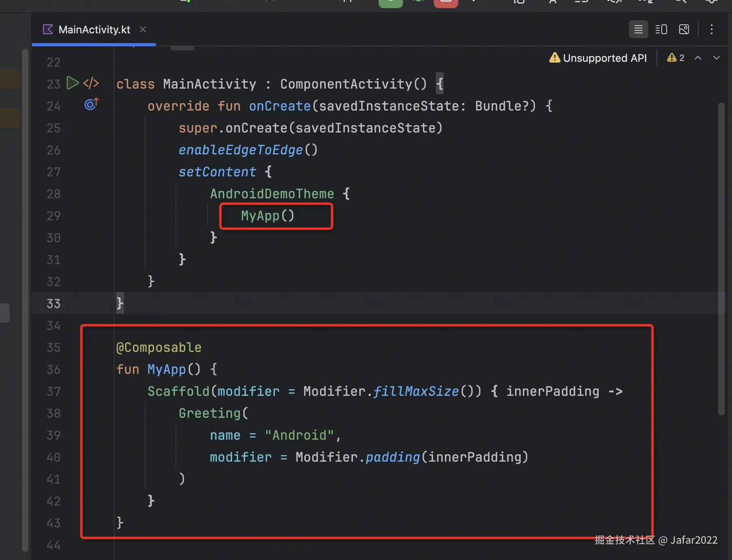Click the name argument label on line 39
Screen dimensions: 732x560
(225, 435)
